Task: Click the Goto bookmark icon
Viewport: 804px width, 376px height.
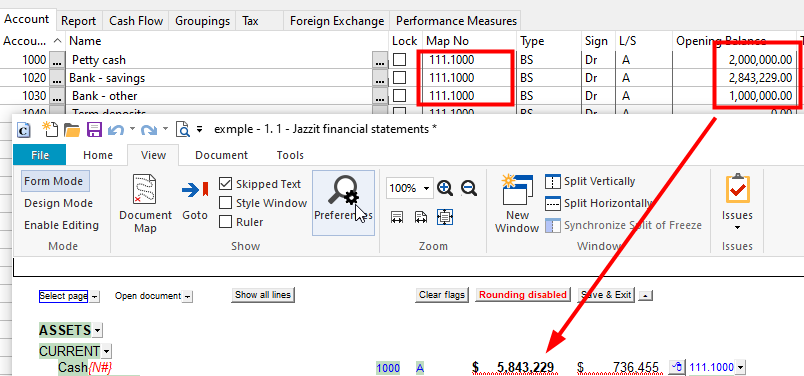Action: [x=195, y=190]
